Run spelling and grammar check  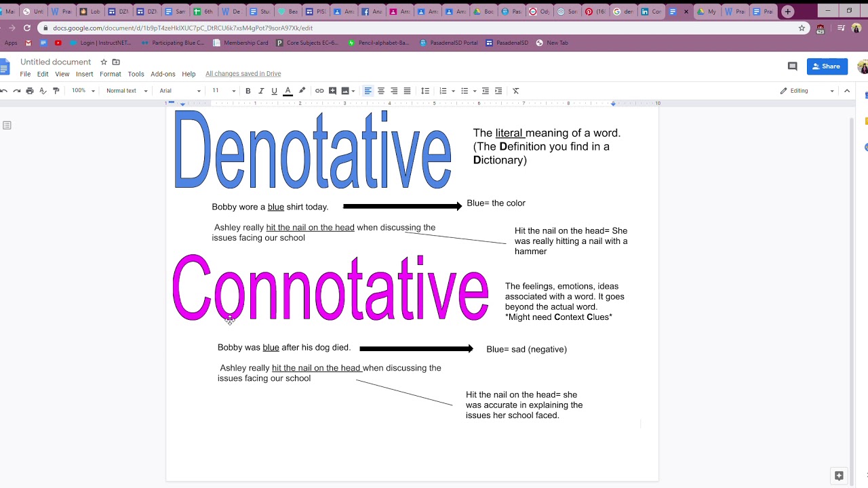pyautogui.click(x=43, y=91)
